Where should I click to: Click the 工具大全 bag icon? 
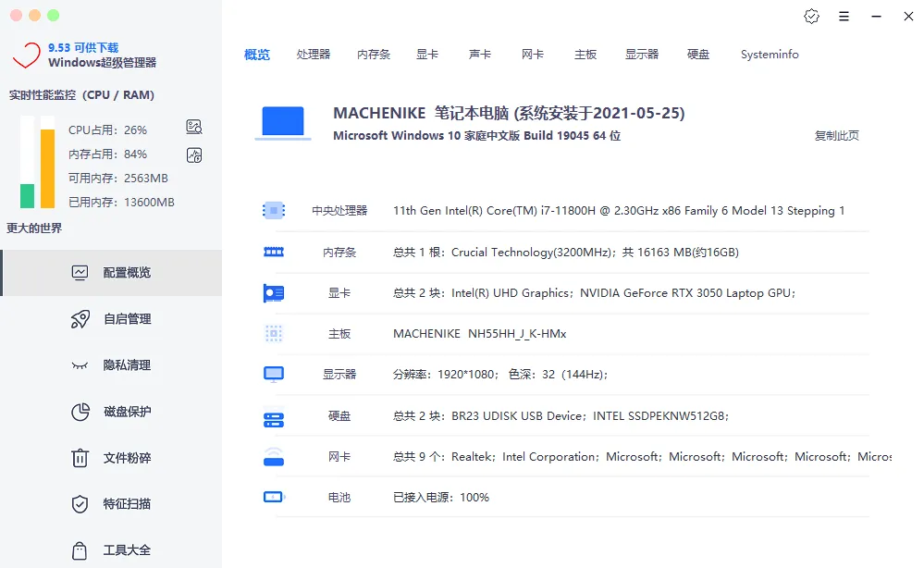tap(80, 550)
